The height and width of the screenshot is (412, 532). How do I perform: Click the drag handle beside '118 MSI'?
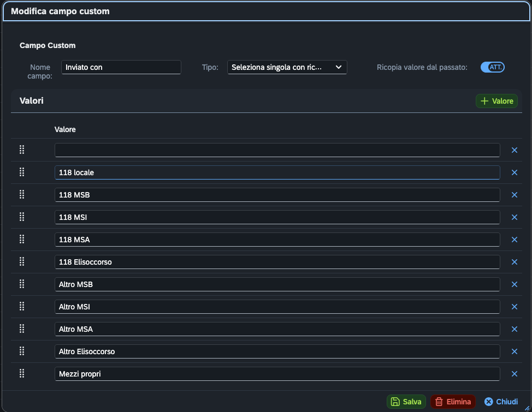[x=22, y=217]
